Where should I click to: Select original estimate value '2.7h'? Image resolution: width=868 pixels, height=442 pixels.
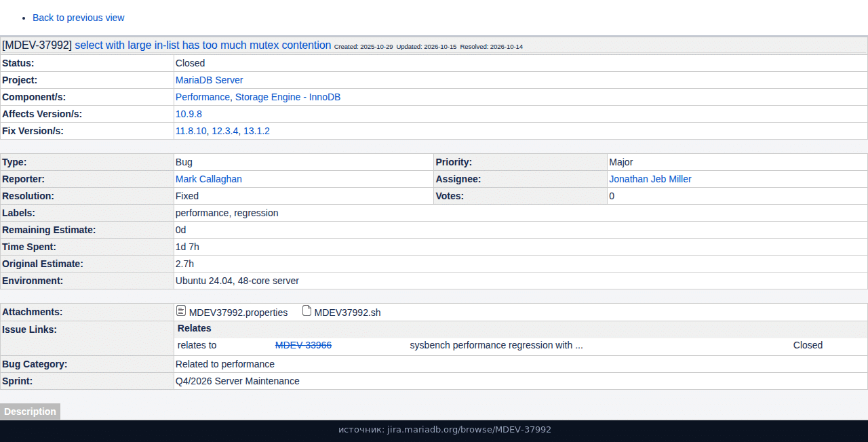click(184, 264)
